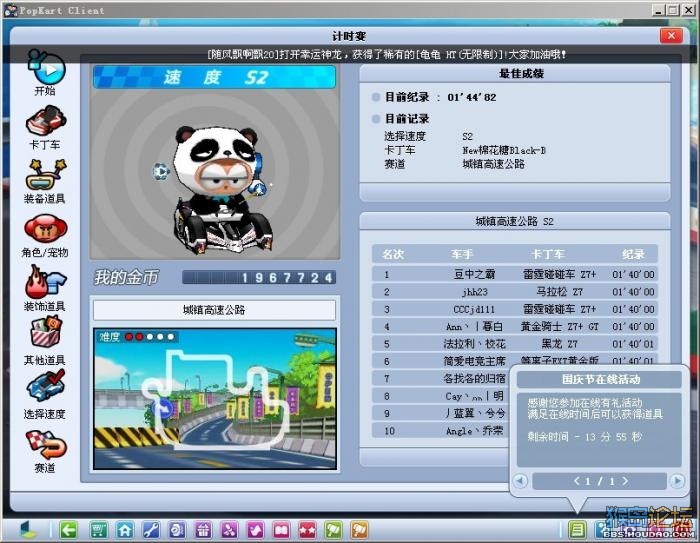The image size is (700, 543).
Task: Click the green flag icon in toolbar
Action: pyautogui.click(x=333, y=530)
